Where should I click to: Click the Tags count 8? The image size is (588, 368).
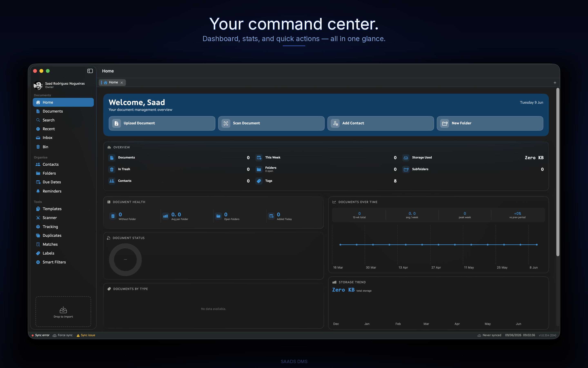coord(395,181)
